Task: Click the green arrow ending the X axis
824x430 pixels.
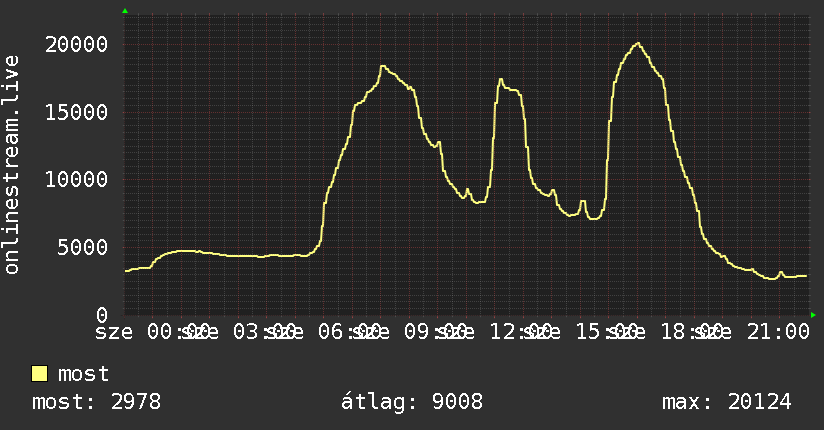Action: [x=813, y=315]
